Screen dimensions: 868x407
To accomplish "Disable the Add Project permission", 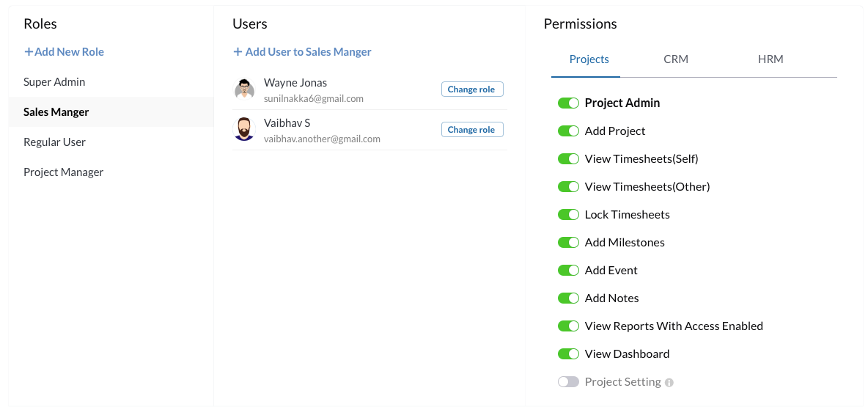I will click(568, 131).
